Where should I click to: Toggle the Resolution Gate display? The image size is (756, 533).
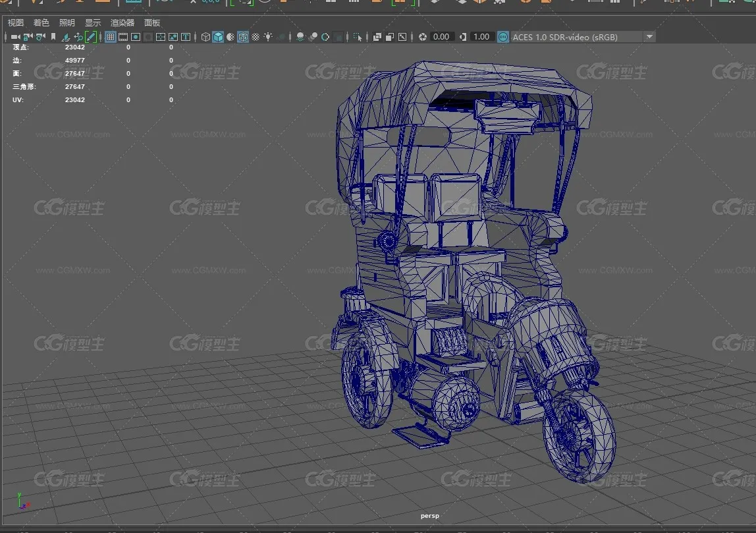click(136, 37)
